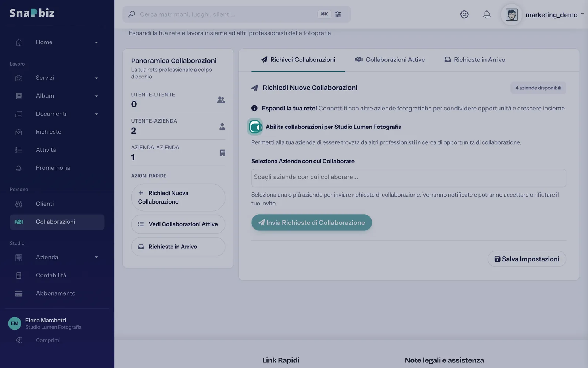
Task: Click the Promemoria bell icon in sidebar
Action: click(x=19, y=168)
